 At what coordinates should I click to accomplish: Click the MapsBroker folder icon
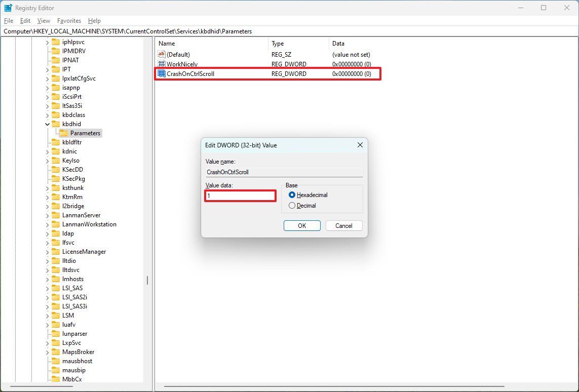point(56,352)
